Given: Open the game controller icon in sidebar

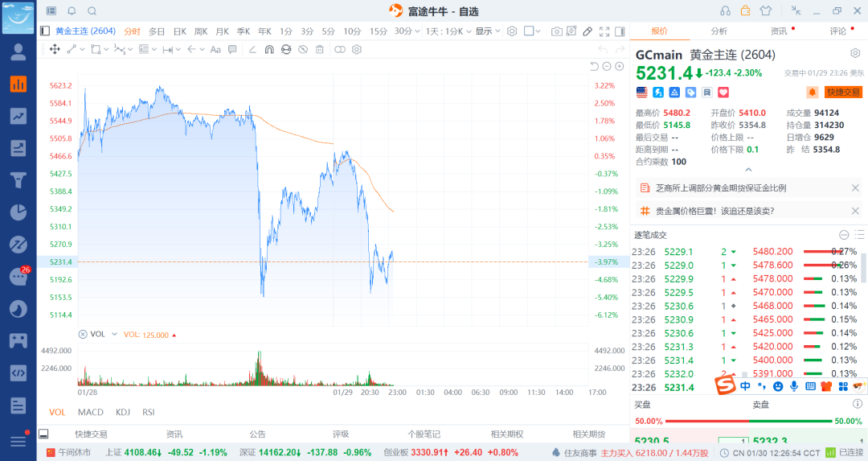Looking at the screenshot, I should [18, 340].
